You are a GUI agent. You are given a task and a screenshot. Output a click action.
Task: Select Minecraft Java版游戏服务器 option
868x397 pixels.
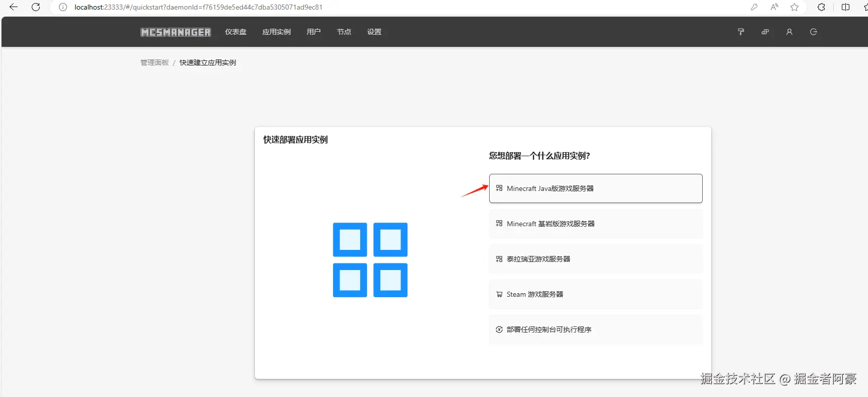tap(595, 188)
